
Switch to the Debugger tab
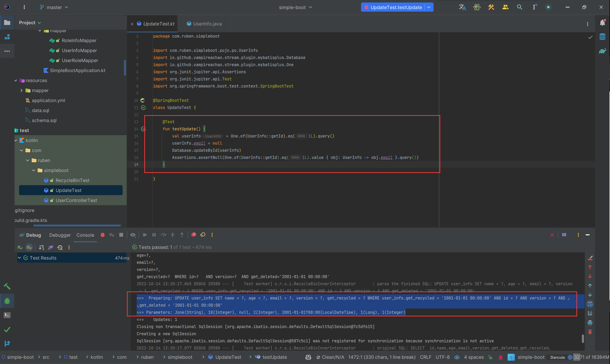(60, 235)
